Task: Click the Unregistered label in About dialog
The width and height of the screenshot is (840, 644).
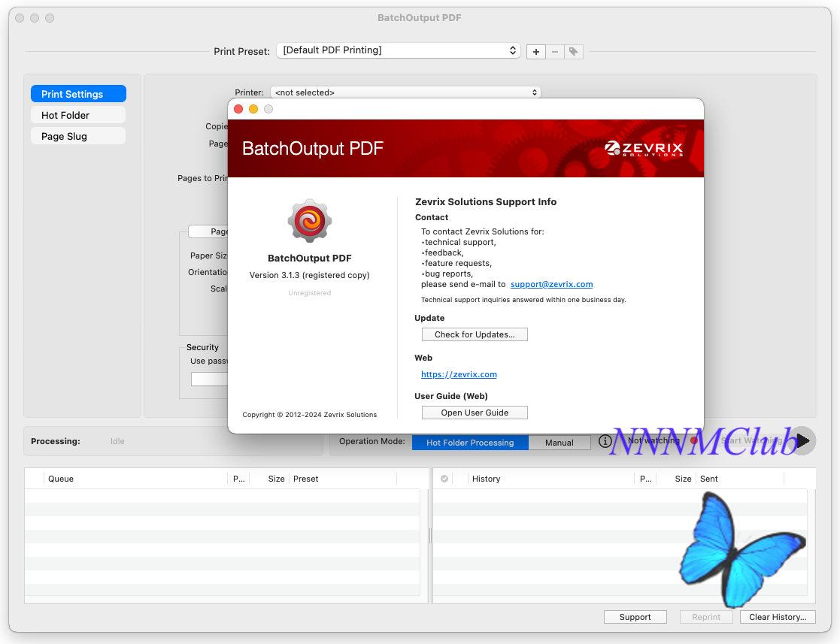Action: pos(310,293)
